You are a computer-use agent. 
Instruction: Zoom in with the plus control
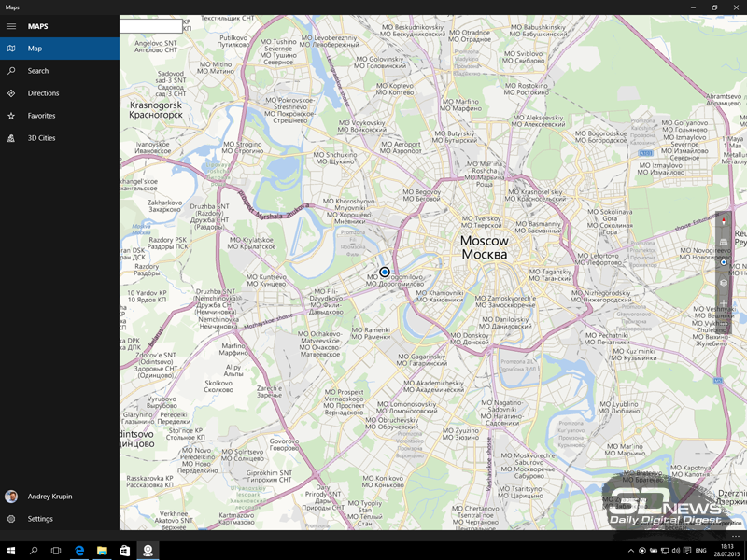pyautogui.click(x=723, y=303)
